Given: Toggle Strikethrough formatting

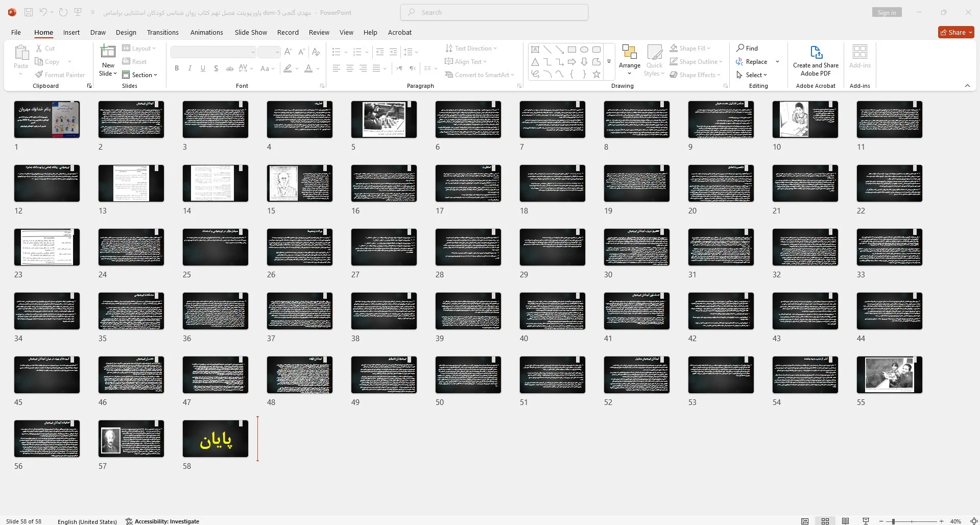Looking at the screenshot, I should [229, 68].
